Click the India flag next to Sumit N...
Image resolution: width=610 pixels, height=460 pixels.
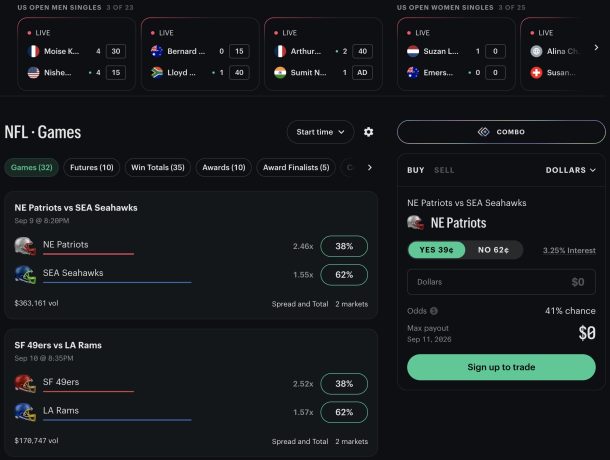280,72
